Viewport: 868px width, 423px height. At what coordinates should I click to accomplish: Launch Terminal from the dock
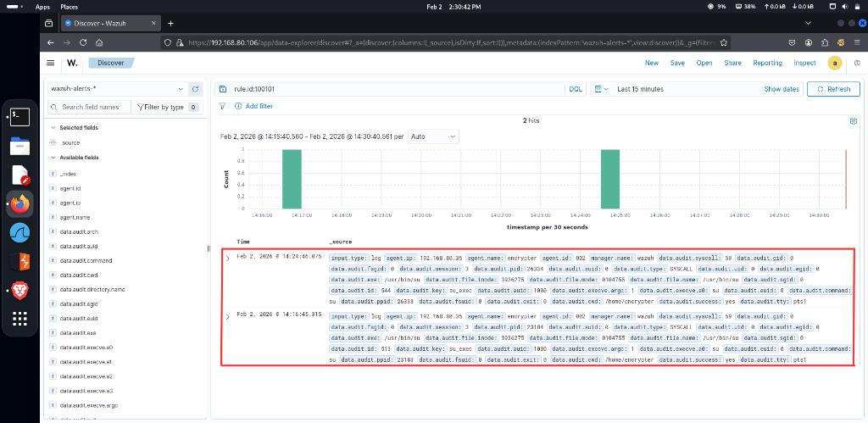coord(20,117)
